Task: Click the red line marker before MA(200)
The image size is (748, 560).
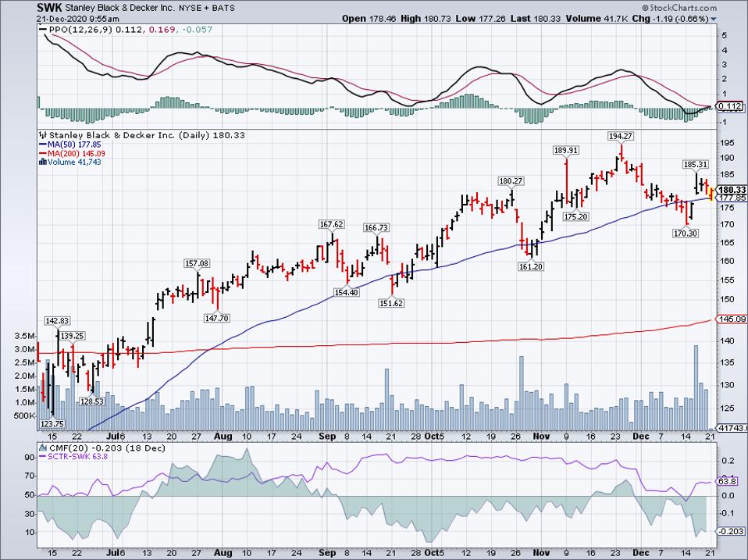Action: 43,154
